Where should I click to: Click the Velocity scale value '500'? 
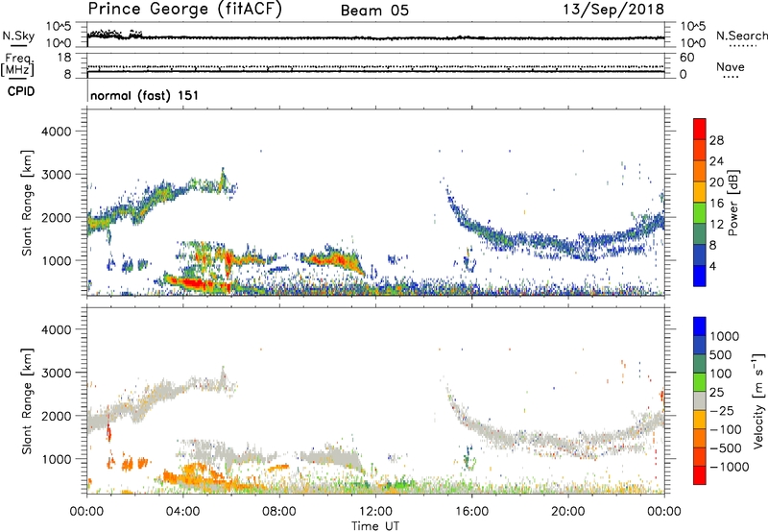(x=721, y=355)
